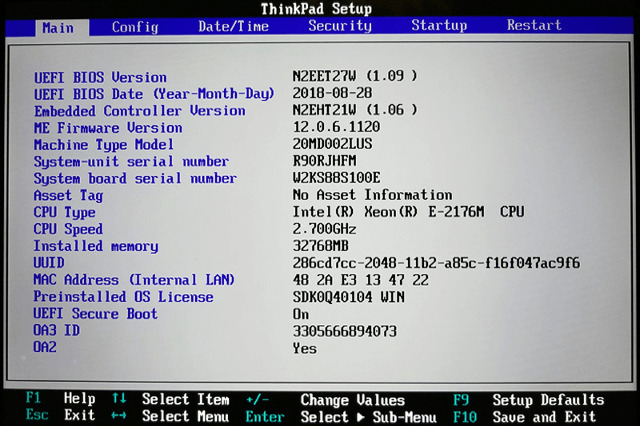Viewport: 640px width, 426px height.
Task: Click the left/right arrows hint
Action: click(119, 415)
